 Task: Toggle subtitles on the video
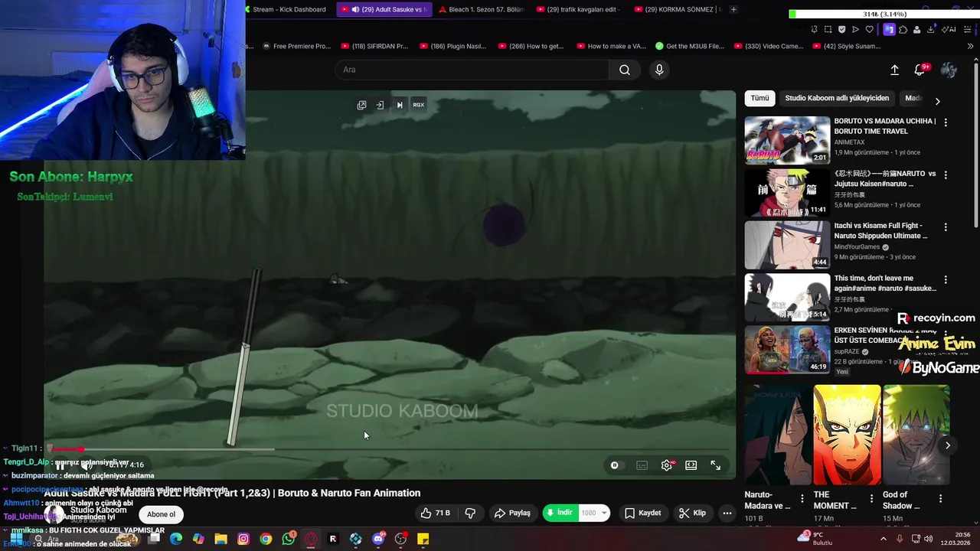642,465
